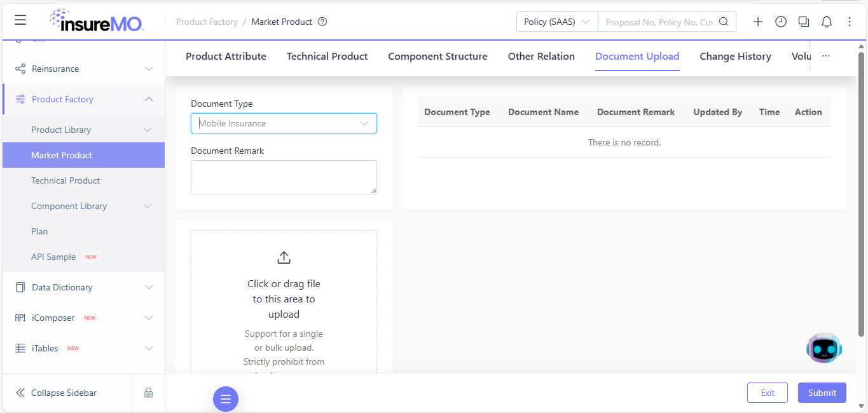Image resolution: width=868 pixels, height=413 pixels.
Task: Click the Document Remark column header
Action: click(636, 112)
